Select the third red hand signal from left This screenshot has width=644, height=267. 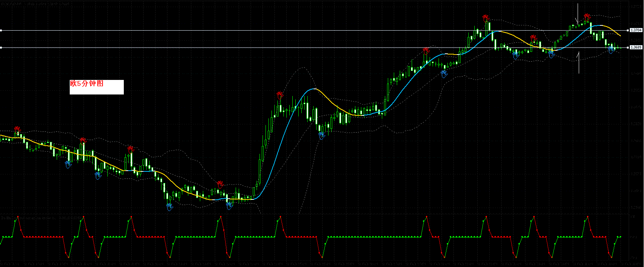pyautogui.click(x=130, y=149)
